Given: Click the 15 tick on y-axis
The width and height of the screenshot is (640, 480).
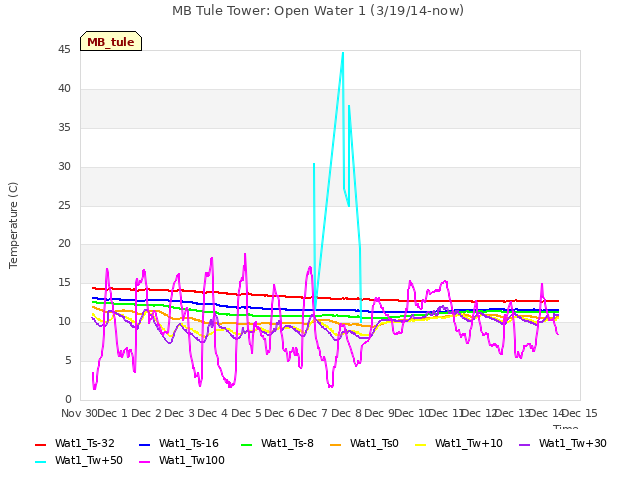Looking at the screenshot, I should tap(64, 282).
